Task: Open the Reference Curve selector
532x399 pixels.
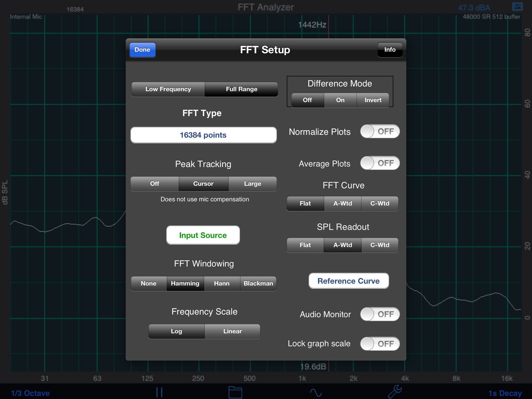Action: click(x=348, y=281)
